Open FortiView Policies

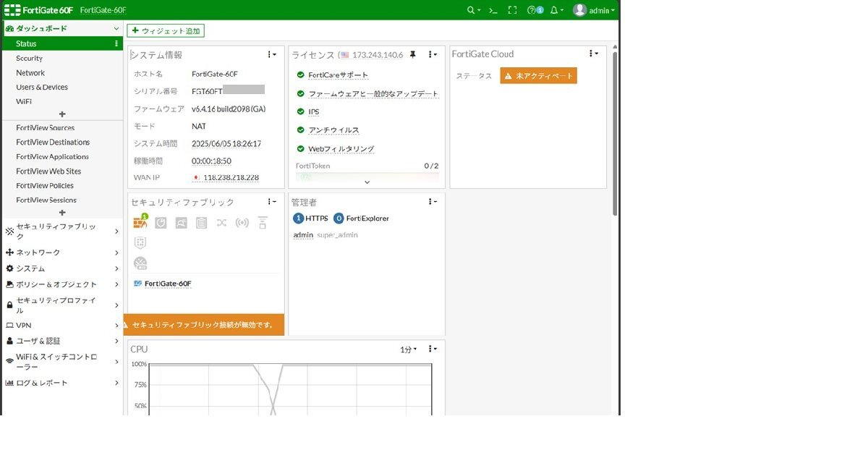point(45,185)
